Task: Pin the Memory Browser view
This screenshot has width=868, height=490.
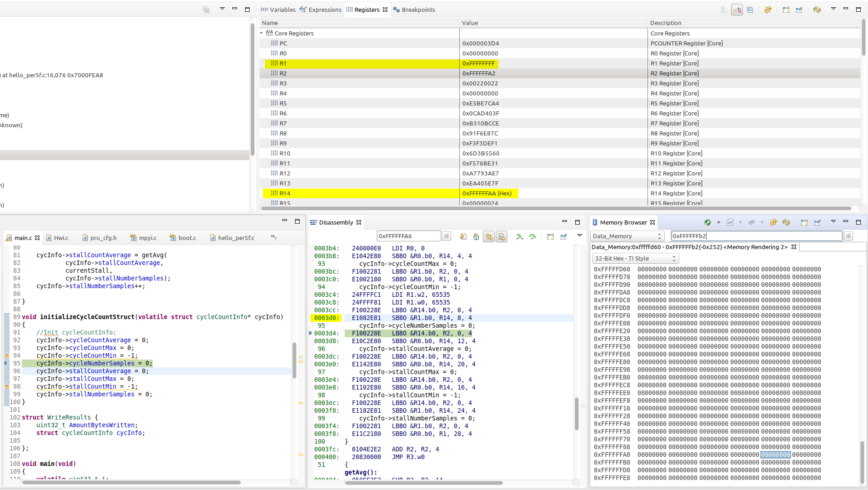Action: 817,222
